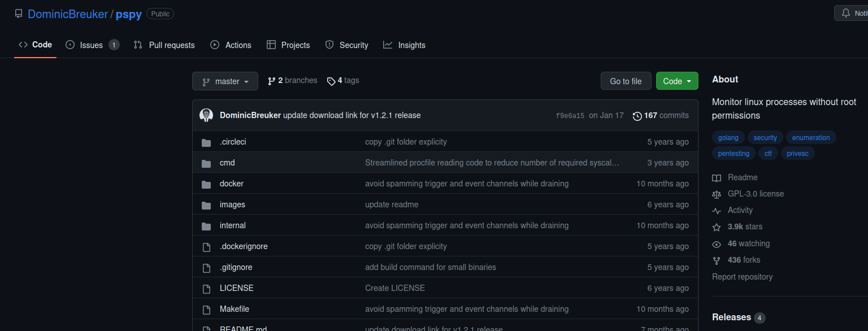This screenshot has height=331, width=868.
Task: Click the folder icon of docker
Action: click(206, 184)
